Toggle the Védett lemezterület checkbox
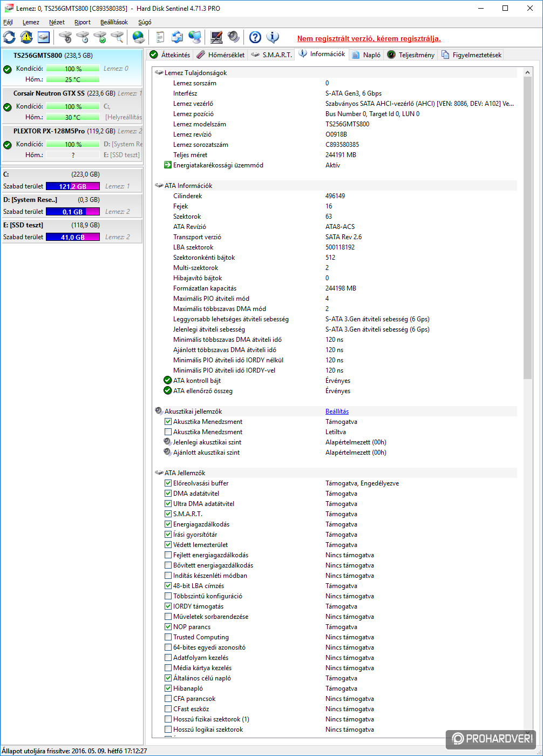Screen dimensions: 543x756 (x=168, y=545)
